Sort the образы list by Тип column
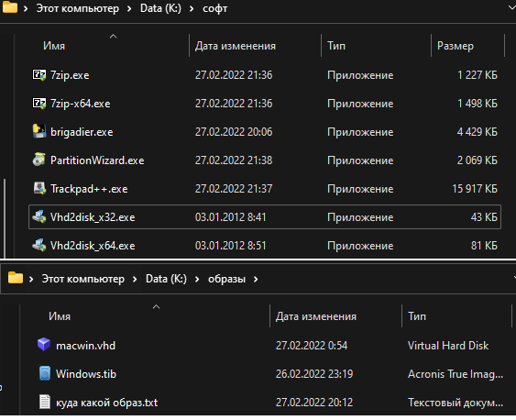 pos(417,316)
